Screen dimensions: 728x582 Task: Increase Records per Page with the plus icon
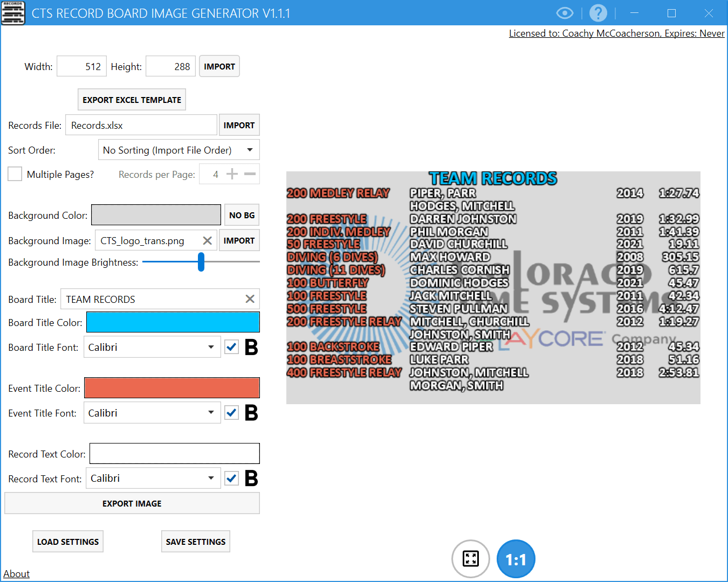pos(231,174)
